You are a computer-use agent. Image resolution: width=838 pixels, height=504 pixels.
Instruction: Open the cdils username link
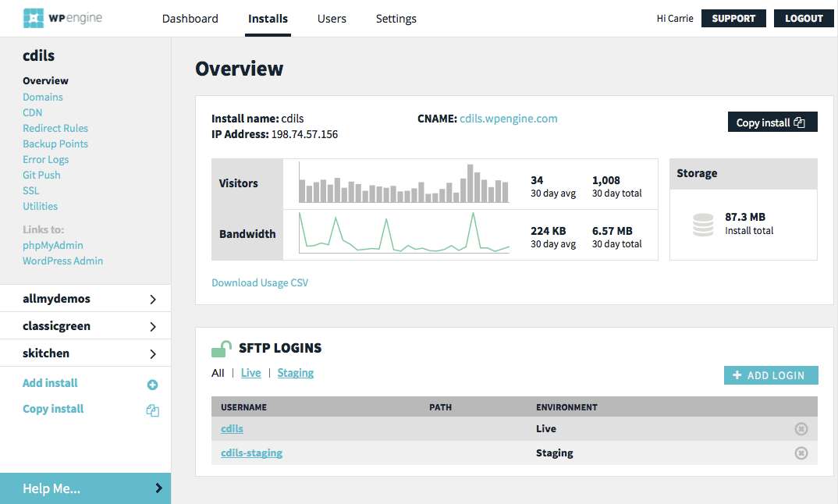point(232,428)
